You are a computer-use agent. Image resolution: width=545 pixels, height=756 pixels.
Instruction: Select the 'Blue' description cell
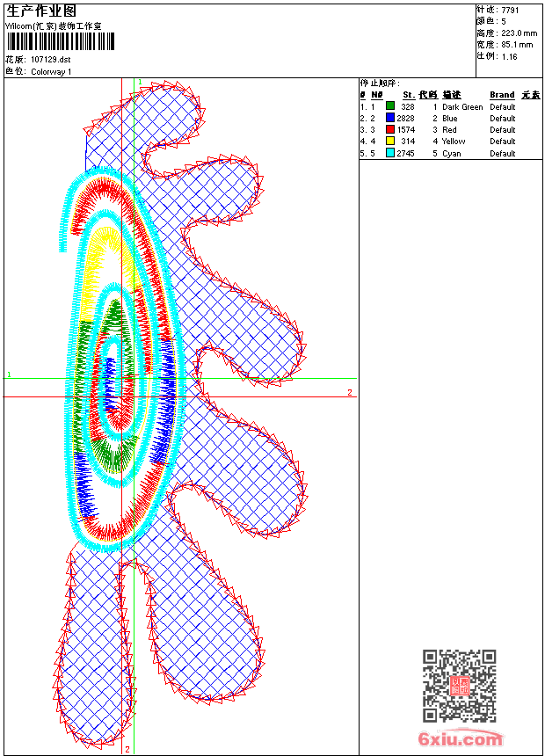pyautogui.click(x=449, y=118)
